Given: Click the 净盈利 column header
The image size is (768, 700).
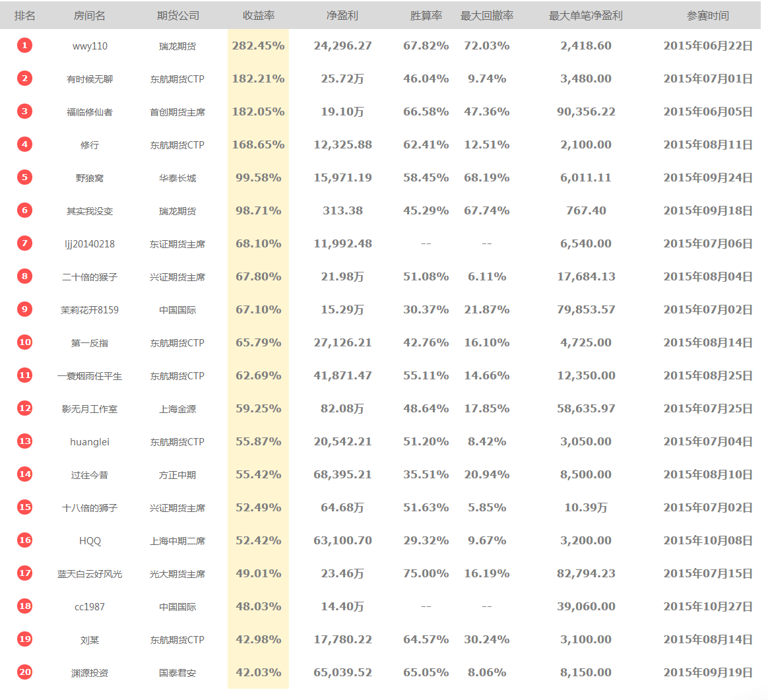Looking at the screenshot, I should point(342,16).
